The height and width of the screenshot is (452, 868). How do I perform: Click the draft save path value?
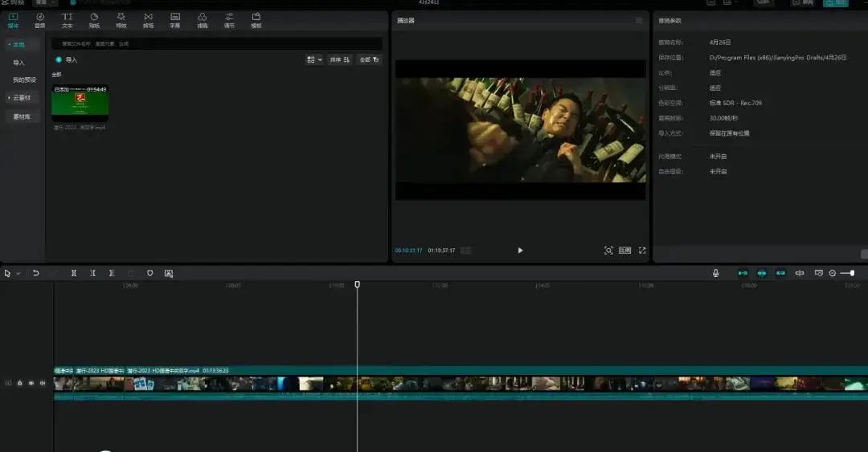pos(778,58)
